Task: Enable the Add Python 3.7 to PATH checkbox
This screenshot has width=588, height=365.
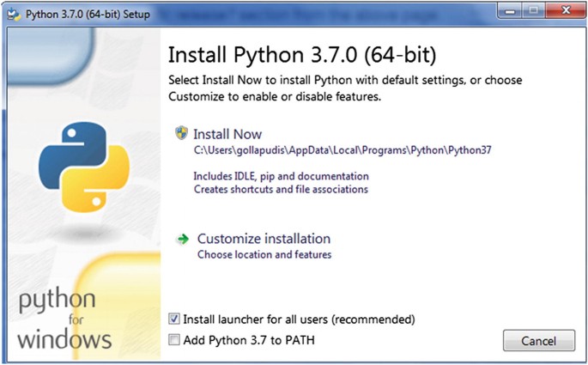Action: point(174,340)
